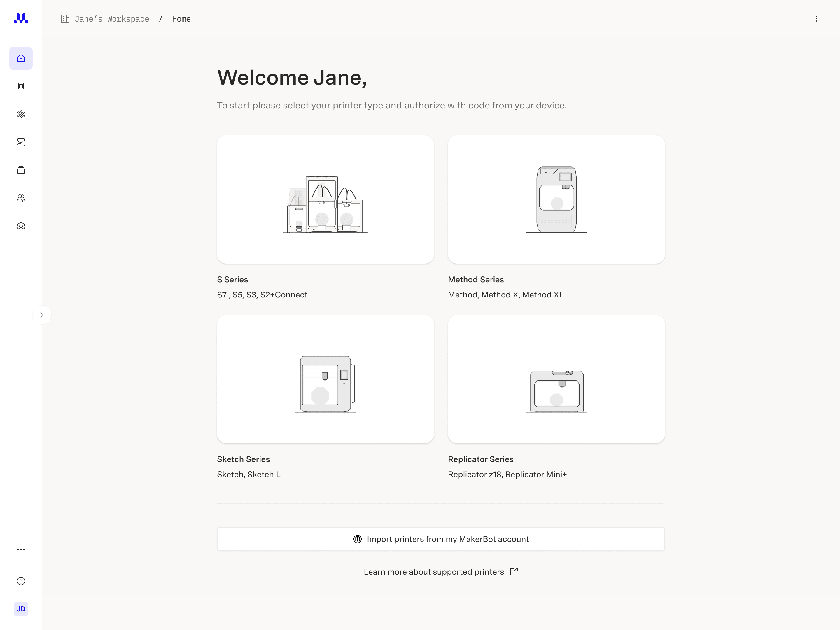Screen dimensions: 840x630
Task: Click the S Series title text
Action: [232, 279]
